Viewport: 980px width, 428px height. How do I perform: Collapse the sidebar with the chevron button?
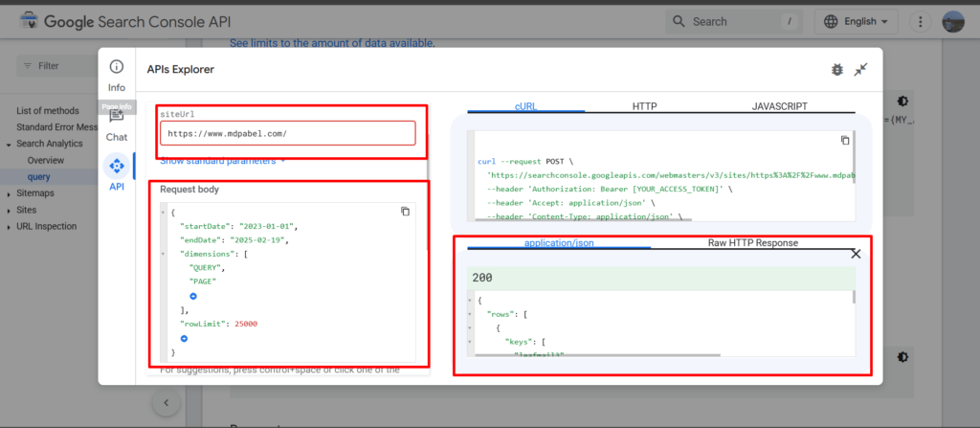167,403
